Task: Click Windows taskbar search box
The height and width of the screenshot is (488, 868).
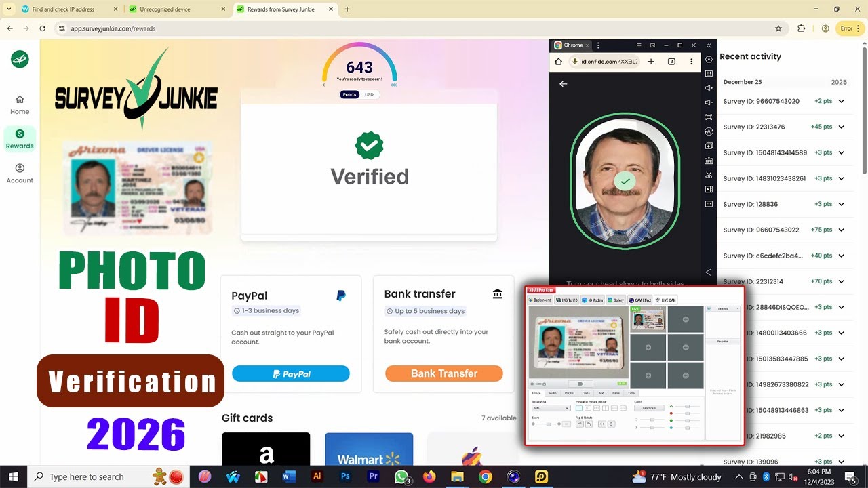Action: [108, 476]
